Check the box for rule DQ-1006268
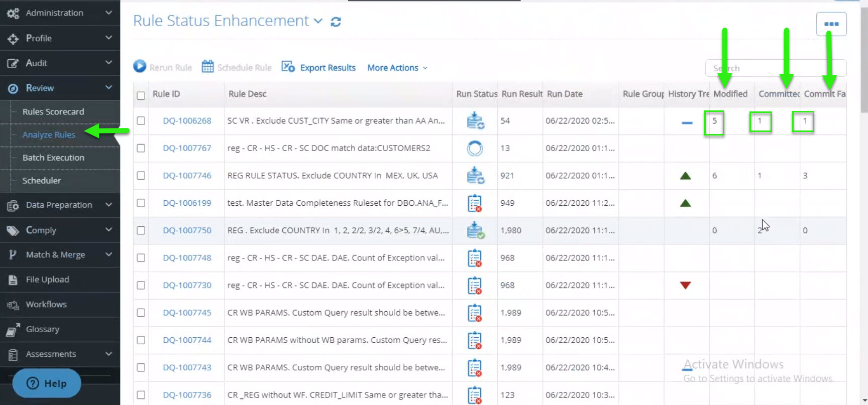Image resolution: width=868 pixels, height=405 pixels. (141, 121)
